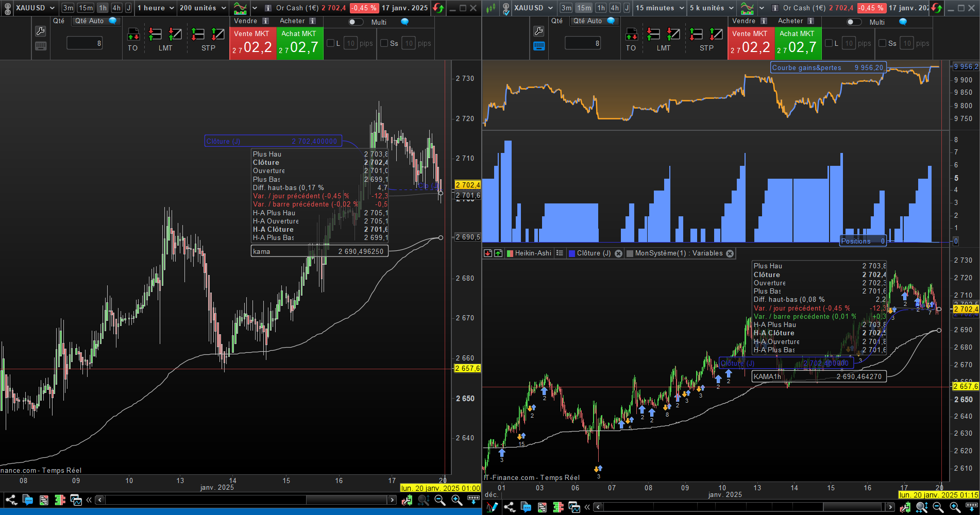Select the 4h timeframe in right window
The height and width of the screenshot is (515, 980).
(615, 8)
